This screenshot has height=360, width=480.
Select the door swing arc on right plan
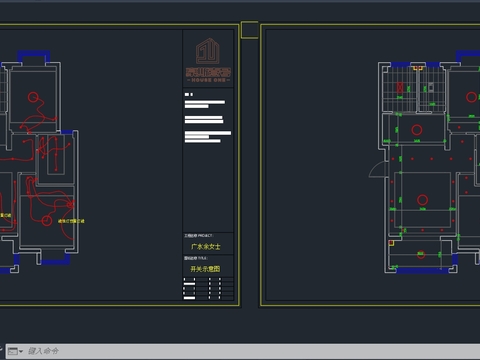(x=376, y=170)
